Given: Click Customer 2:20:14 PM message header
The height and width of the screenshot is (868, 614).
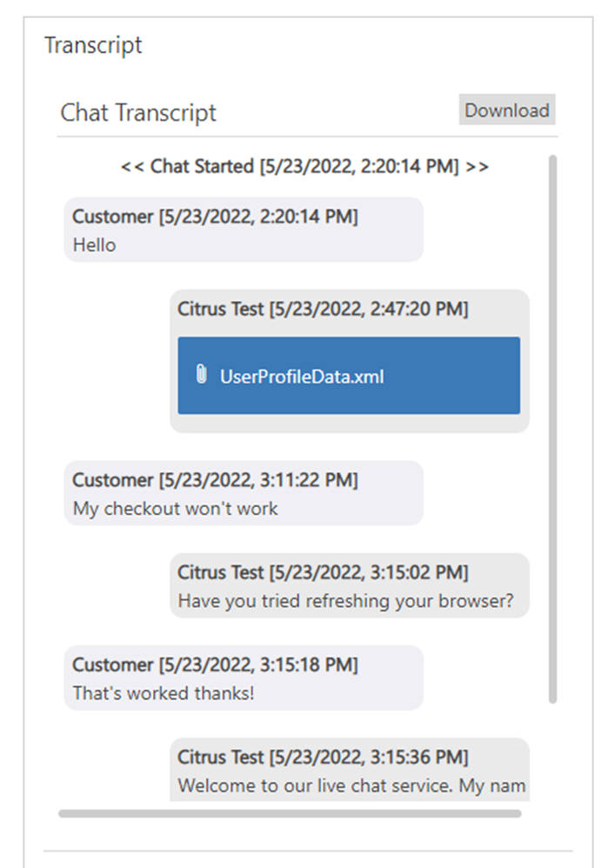Looking at the screenshot, I should pyautogui.click(x=215, y=216).
